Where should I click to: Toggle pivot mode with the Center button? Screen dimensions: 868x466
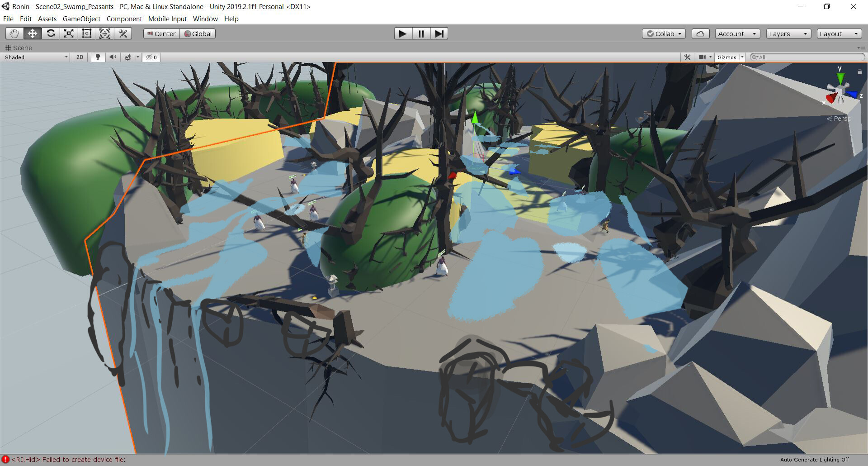pyautogui.click(x=161, y=33)
